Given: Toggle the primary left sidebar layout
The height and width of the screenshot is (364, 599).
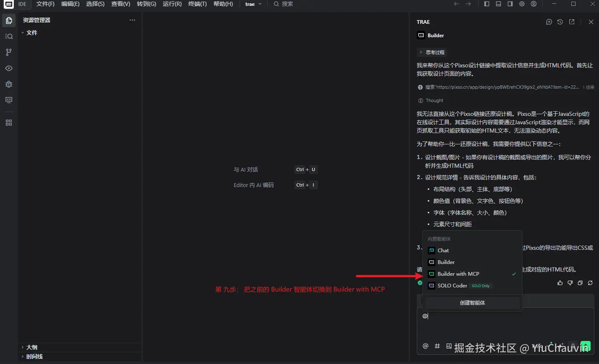Looking at the screenshot, I should (x=487, y=4).
